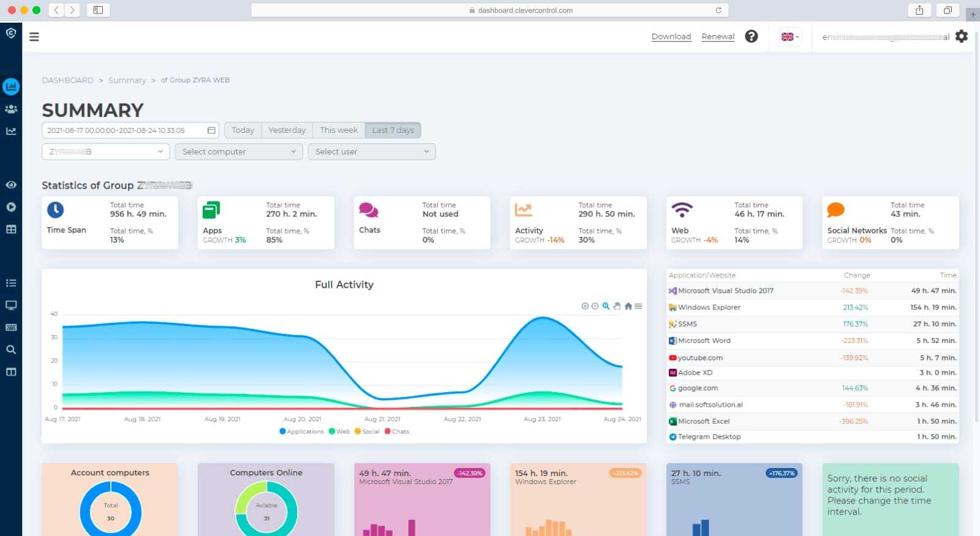Click the help question mark icon

pos(751,36)
